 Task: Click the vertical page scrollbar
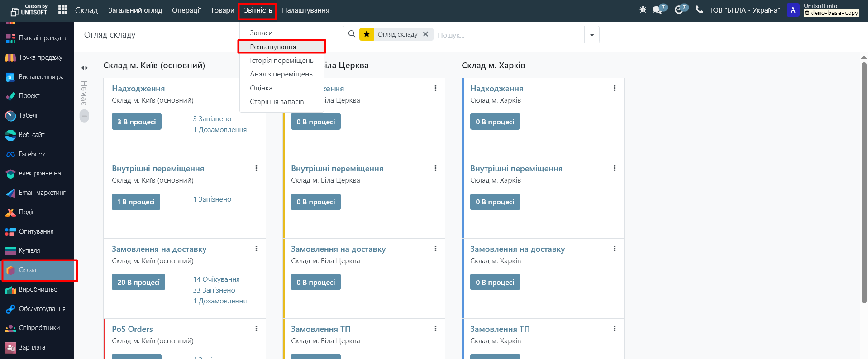pyautogui.click(x=864, y=181)
